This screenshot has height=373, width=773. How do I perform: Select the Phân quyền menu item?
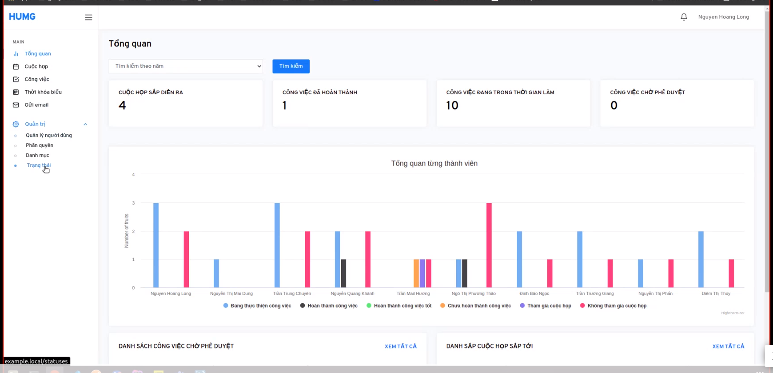pyautogui.click(x=39, y=145)
